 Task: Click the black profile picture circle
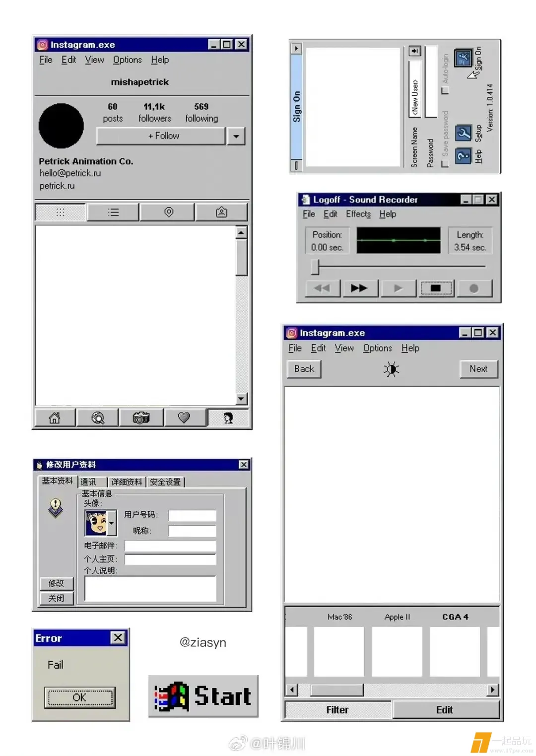coord(61,126)
